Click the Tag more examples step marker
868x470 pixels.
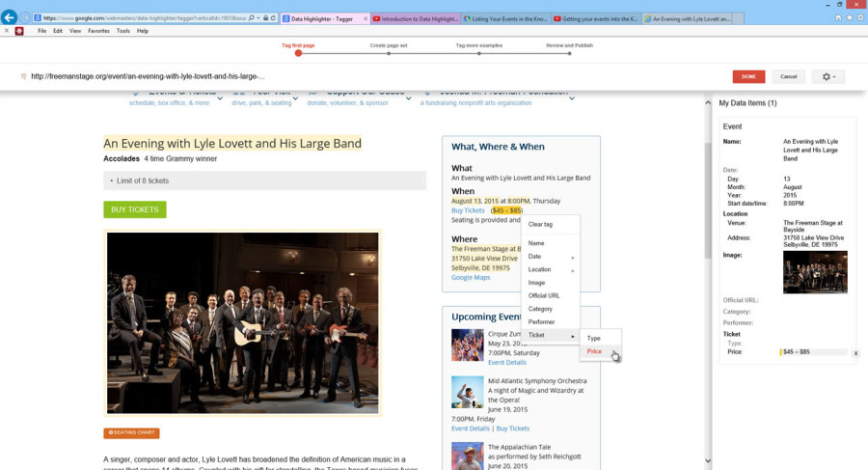pos(478,53)
